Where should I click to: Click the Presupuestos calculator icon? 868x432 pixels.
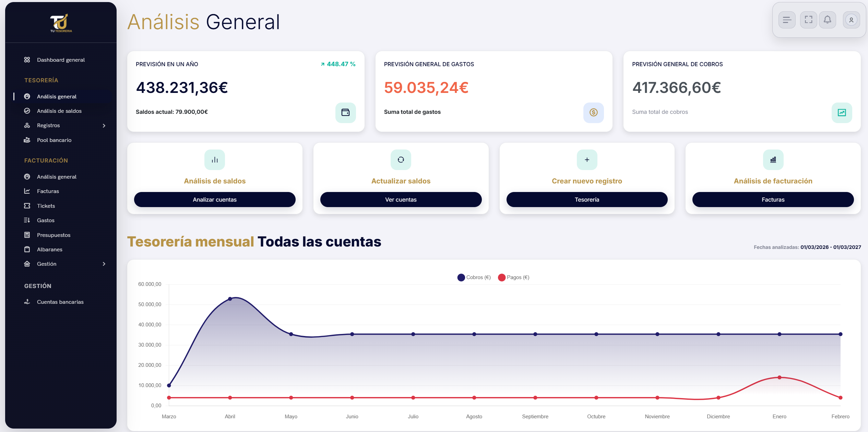coord(27,235)
